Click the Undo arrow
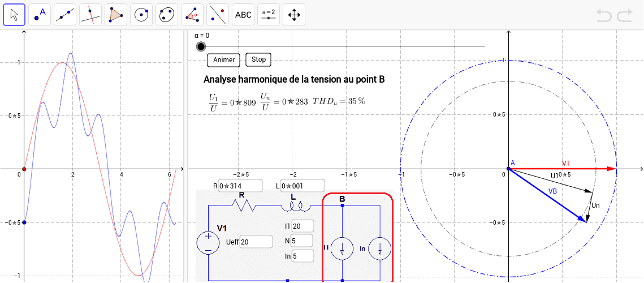Image resolution: width=644 pixels, height=283 pixels. [x=604, y=15]
